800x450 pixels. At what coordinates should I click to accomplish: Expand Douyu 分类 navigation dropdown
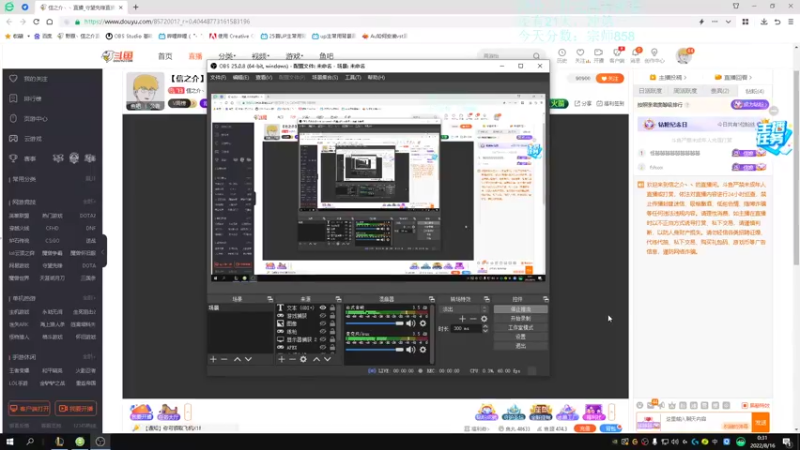click(227, 56)
